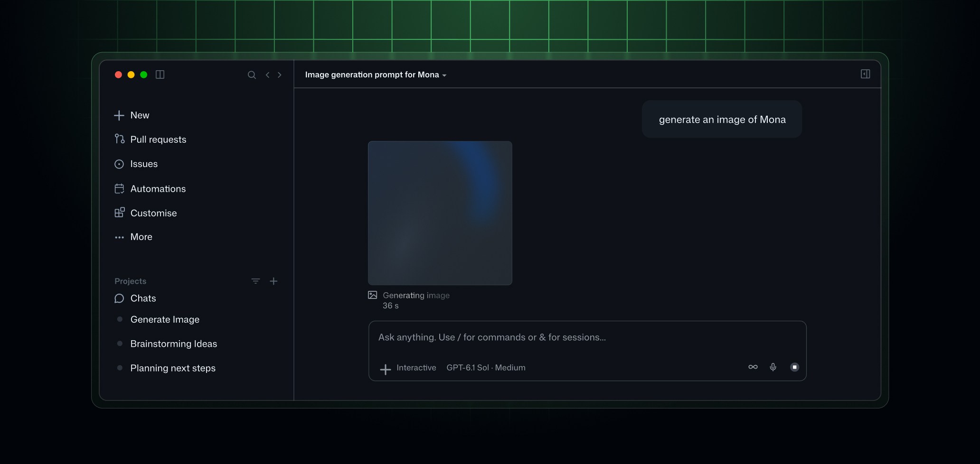Click the Generating image status text

[416, 296]
